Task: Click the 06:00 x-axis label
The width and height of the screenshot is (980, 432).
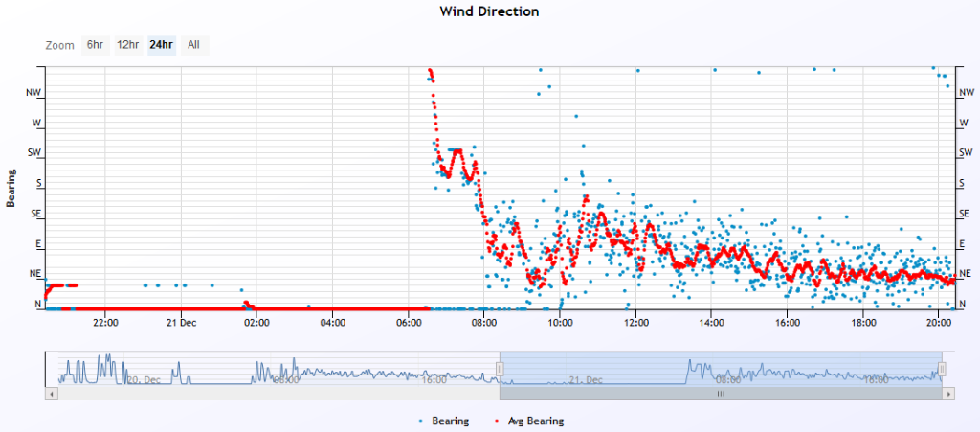Action: coord(408,323)
